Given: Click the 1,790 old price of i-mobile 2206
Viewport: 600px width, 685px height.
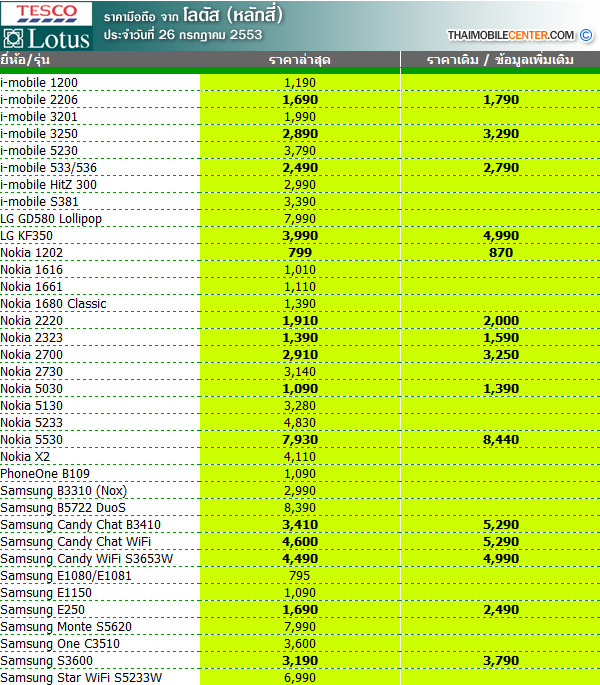Looking at the screenshot, I should click(501, 100).
